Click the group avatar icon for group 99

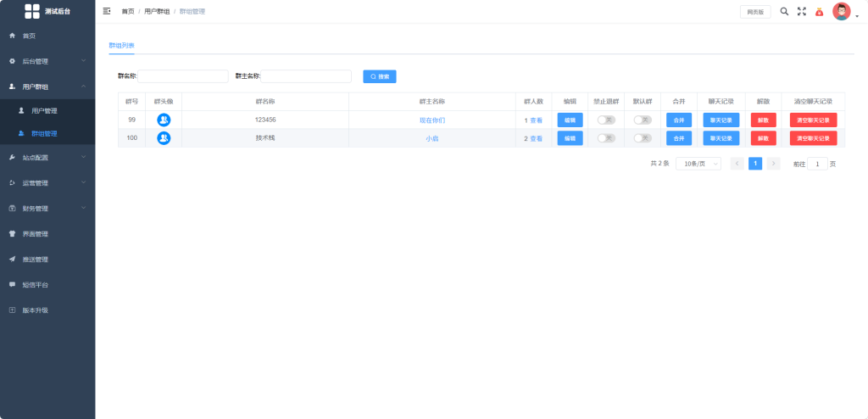click(x=164, y=120)
